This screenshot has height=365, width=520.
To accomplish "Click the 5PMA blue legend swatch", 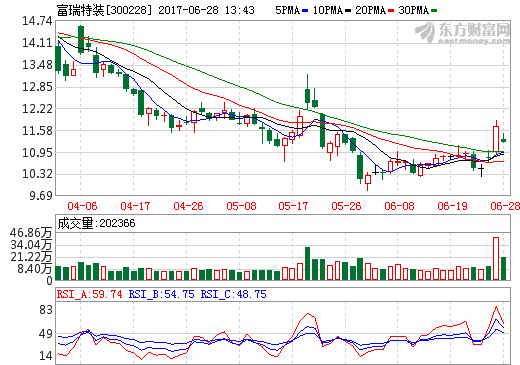I will click(305, 11).
